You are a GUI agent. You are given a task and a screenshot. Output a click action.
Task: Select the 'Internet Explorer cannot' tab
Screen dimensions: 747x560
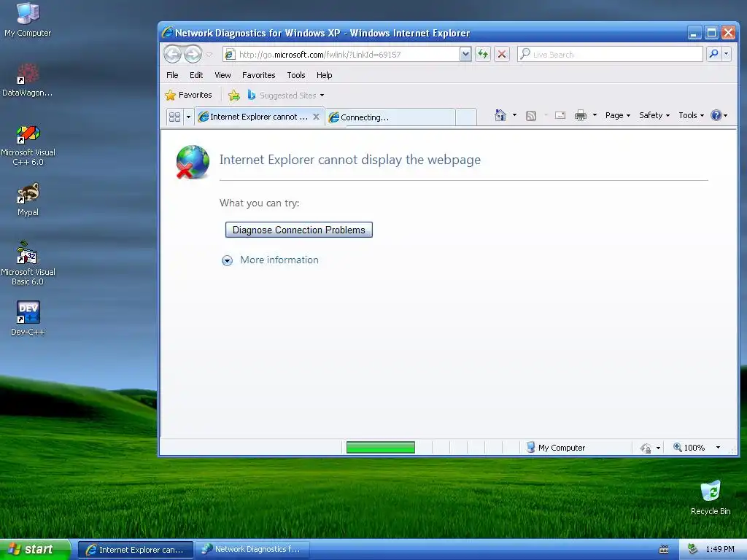click(253, 117)
